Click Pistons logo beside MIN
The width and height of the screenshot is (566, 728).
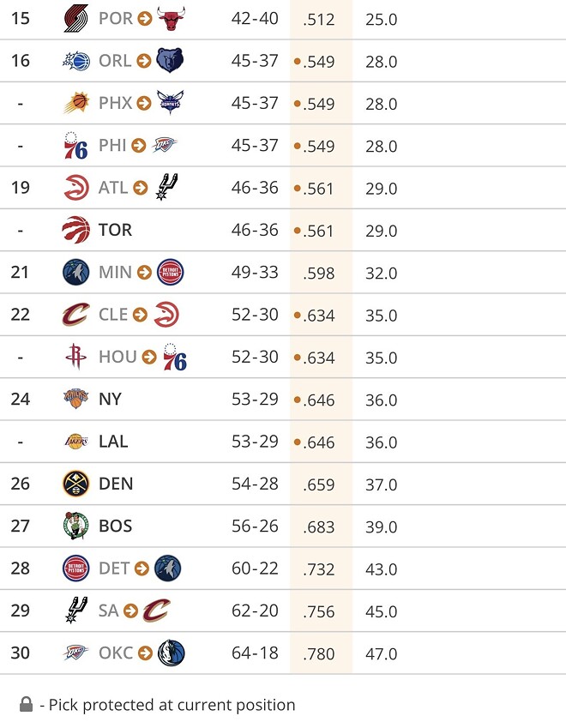(170, 273)
